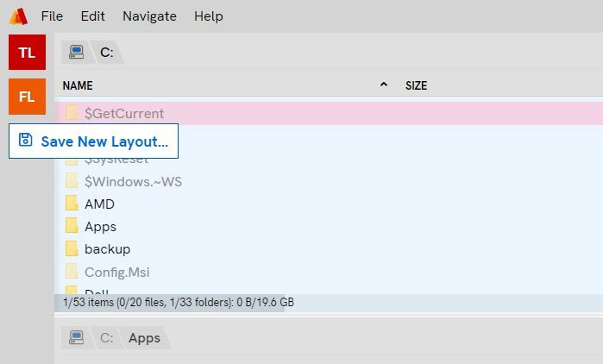Click the AMD folder icon
This screenshot has height=364, width=603.
tap(72, 204)
